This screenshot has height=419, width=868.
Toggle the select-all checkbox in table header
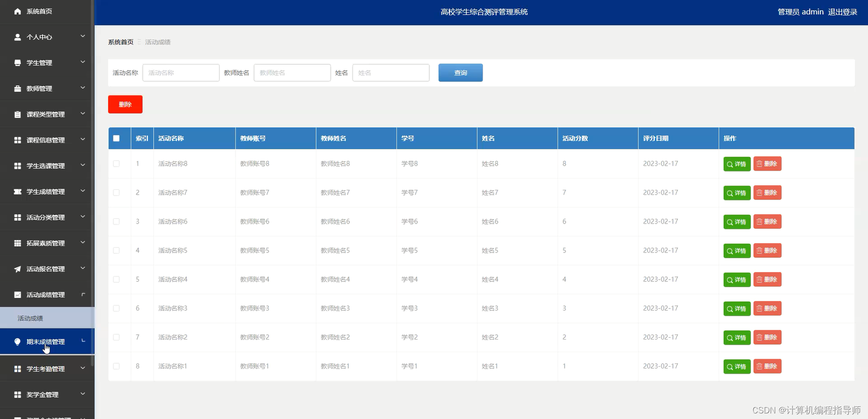click(117, 138)
